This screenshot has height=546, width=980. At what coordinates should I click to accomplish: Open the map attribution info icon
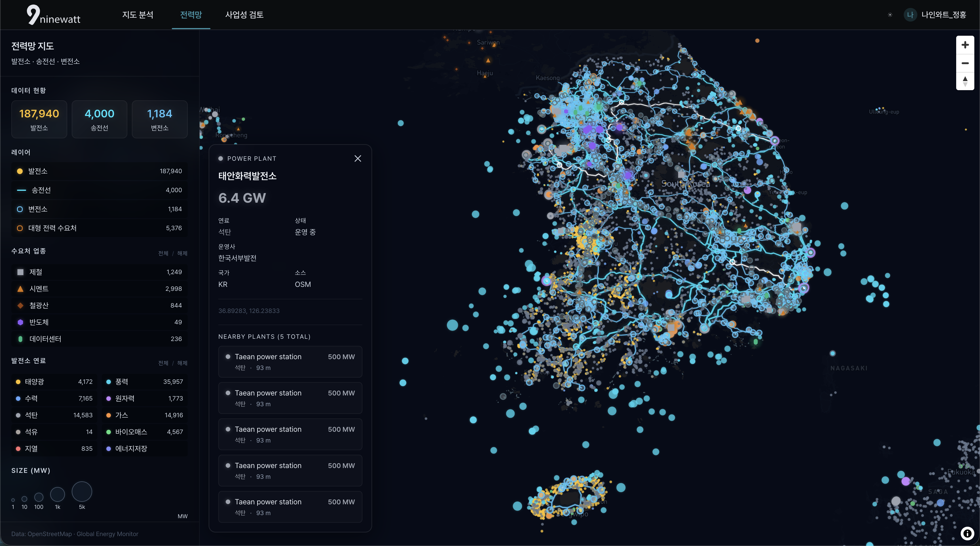(x=967, y=533)
